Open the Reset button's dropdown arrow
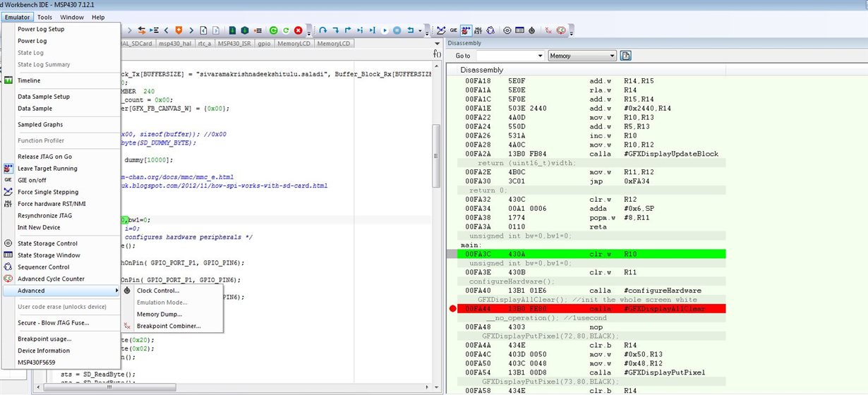Image resolution: width=868 pixels, height=395 pixels. click(420, 31)
